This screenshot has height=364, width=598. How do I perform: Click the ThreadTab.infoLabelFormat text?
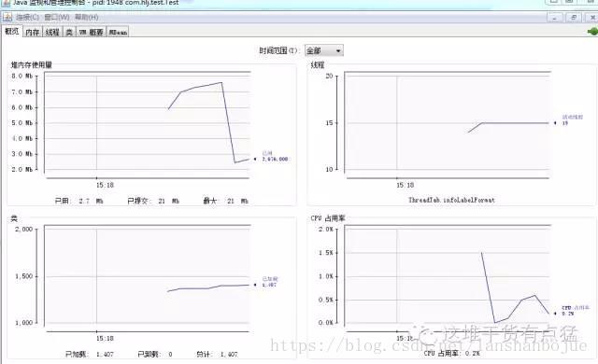coord(451,200)
